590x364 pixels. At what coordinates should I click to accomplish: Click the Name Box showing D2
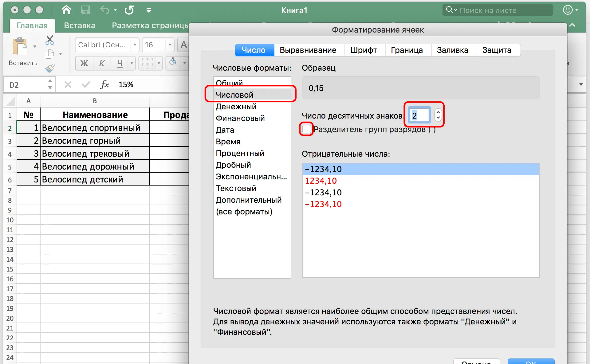click(29, 85)
